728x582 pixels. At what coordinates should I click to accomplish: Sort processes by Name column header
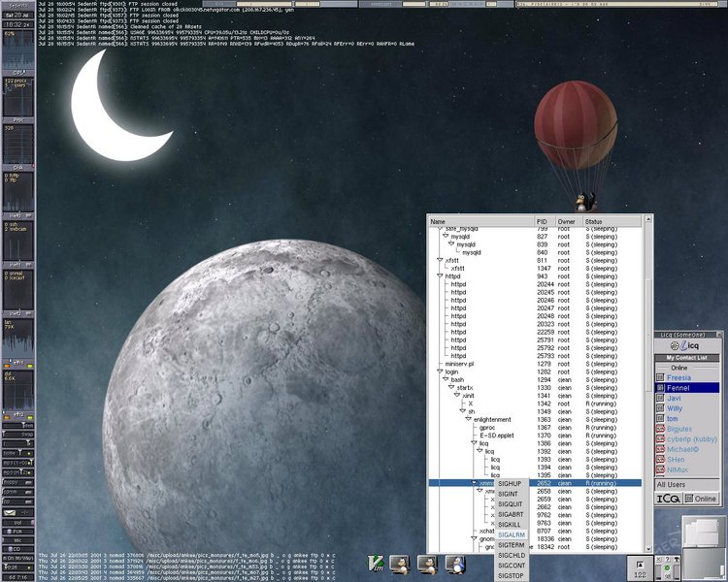pyautogui.click(x=481, y=222)
